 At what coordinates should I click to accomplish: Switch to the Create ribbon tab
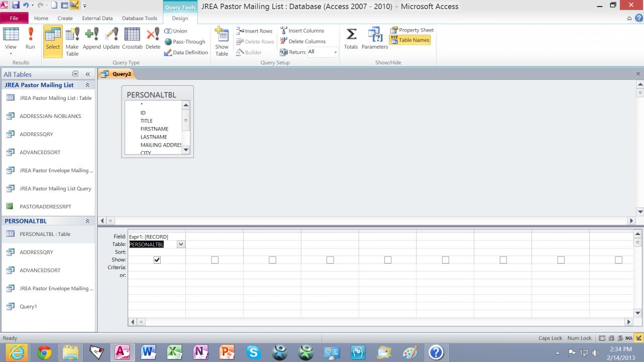[x=65, y=18]
